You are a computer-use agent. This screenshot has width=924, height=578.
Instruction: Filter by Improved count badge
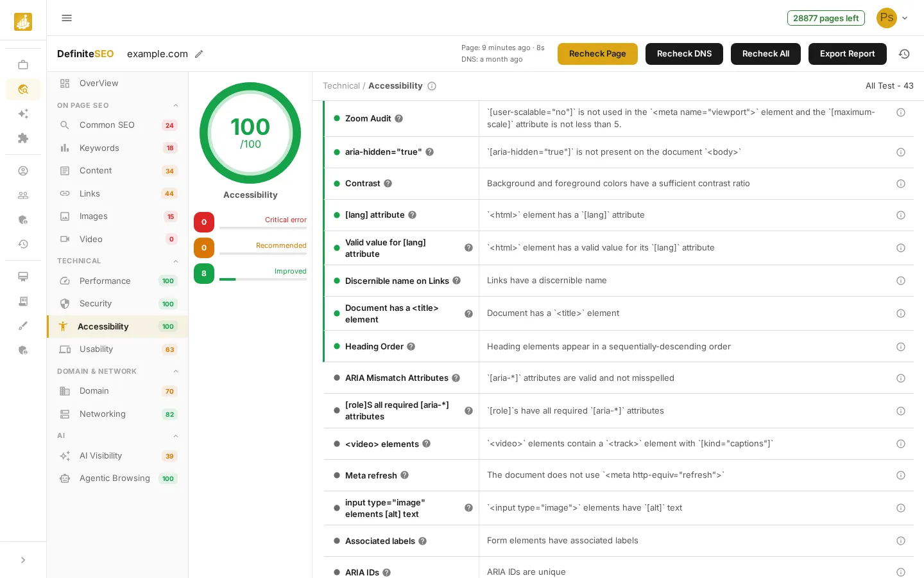click(x=204, y=274)
